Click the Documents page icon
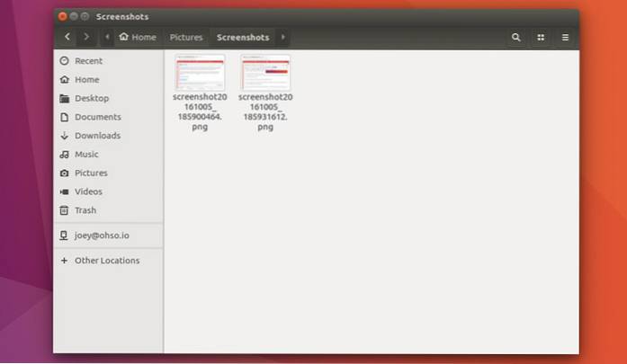627x364 pixels. pyautogui.click(x=64, y=117)
